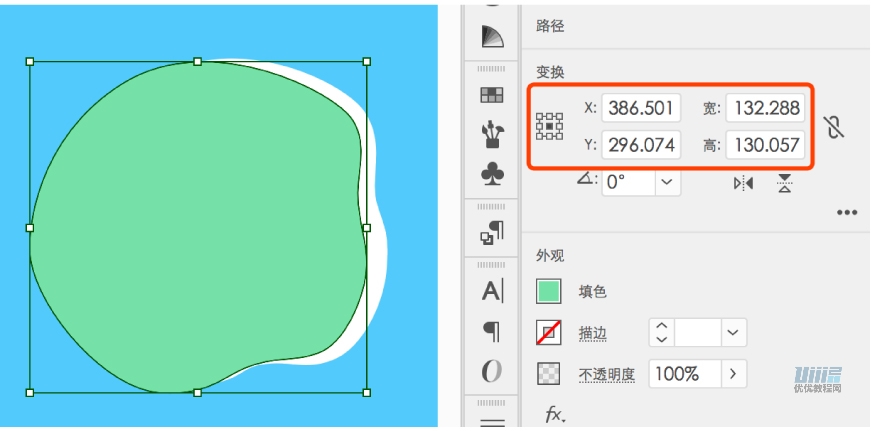Click the top-center bounding box handle
Screen dimensions: 871x431
pos(197,62)
